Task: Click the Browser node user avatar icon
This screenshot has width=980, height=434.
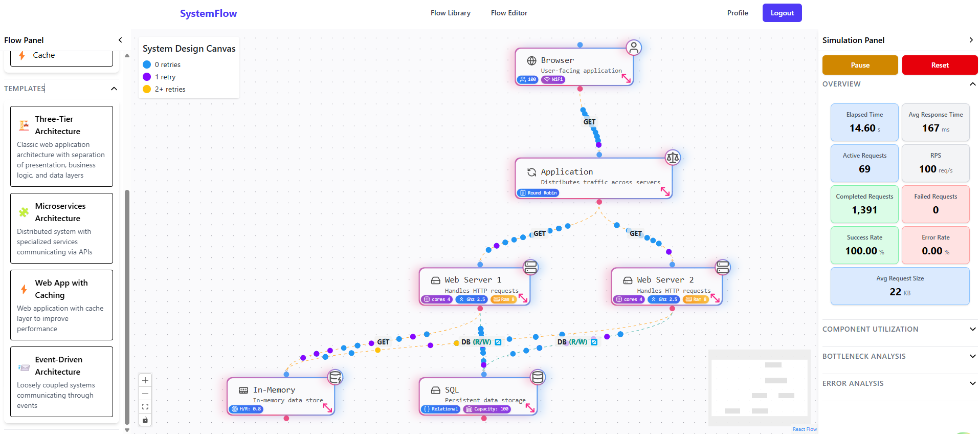Action: 634,48
